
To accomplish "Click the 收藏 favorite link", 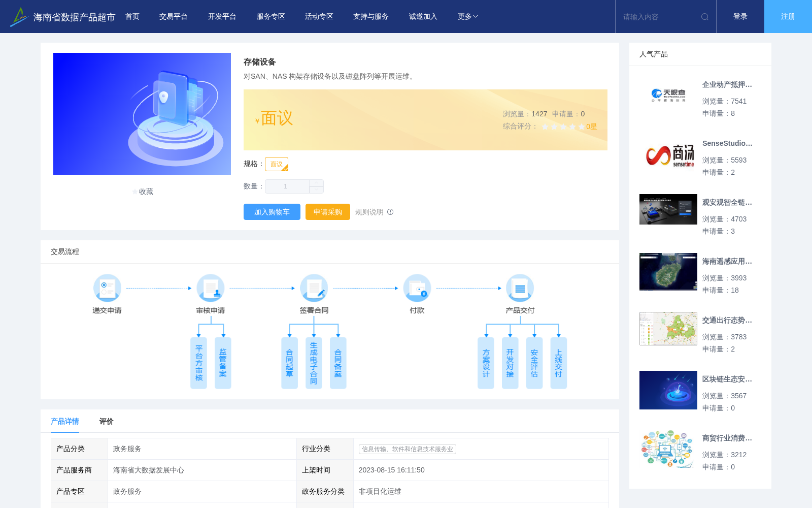I will (146, 192).
